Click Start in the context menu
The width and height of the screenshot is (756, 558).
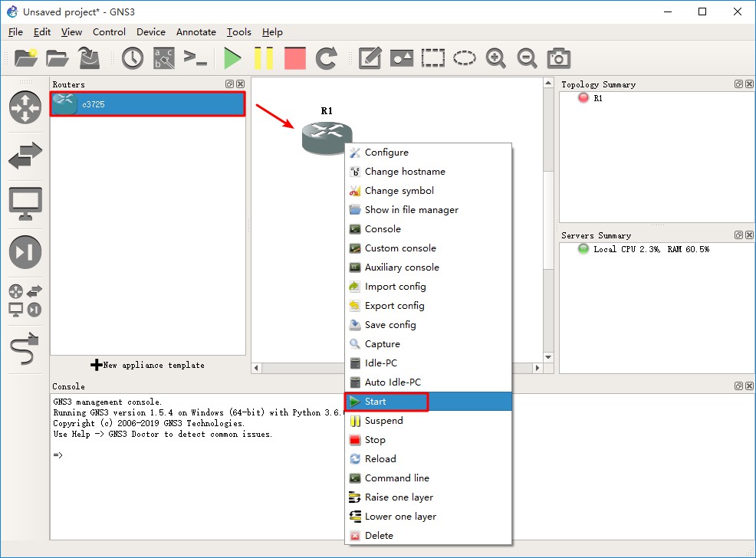pyautogui.click(x=428, y=402)
